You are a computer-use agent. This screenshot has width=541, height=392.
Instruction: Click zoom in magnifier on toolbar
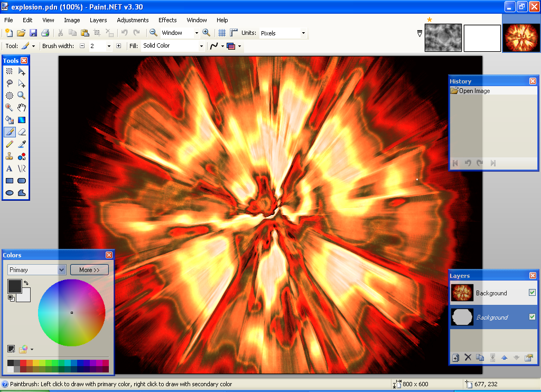[x=207, y=33]
